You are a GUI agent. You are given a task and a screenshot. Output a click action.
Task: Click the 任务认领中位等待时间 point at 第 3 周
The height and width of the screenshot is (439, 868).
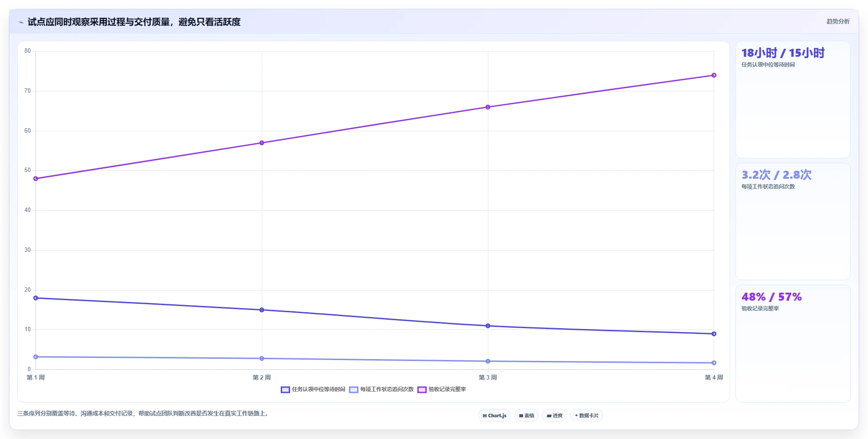[488, 326]
